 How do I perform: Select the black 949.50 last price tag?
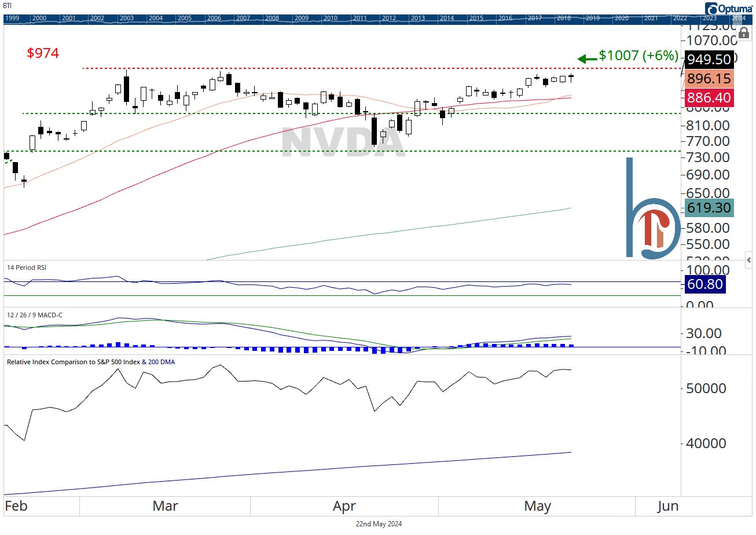(x=709, y=60)
